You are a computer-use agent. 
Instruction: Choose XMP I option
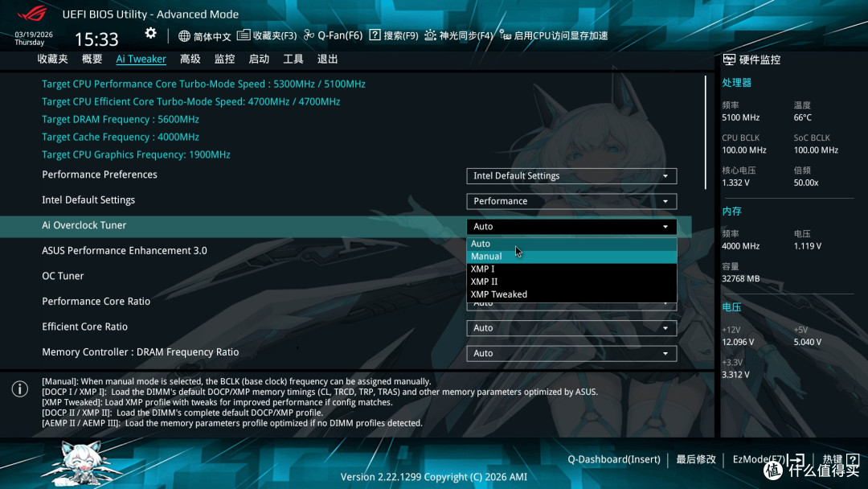coord(571,269)
